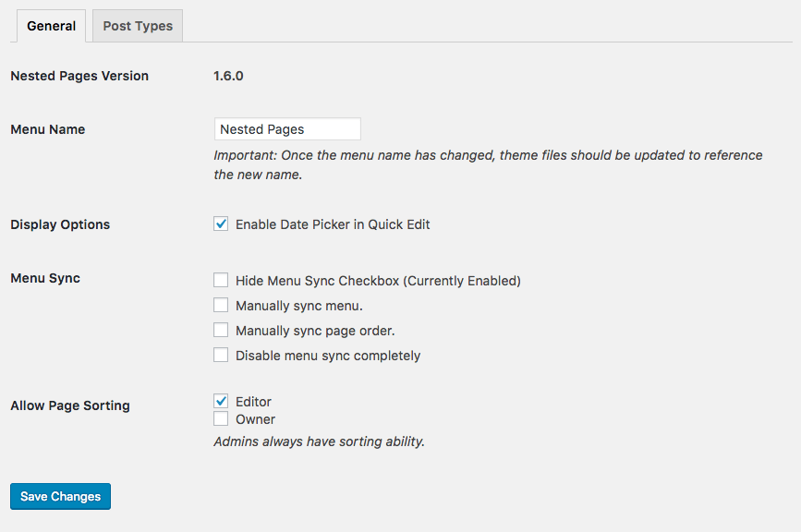Tick the Hide Menu Sync Checkbox box
801x532 pixels.
tap(221, 280)
